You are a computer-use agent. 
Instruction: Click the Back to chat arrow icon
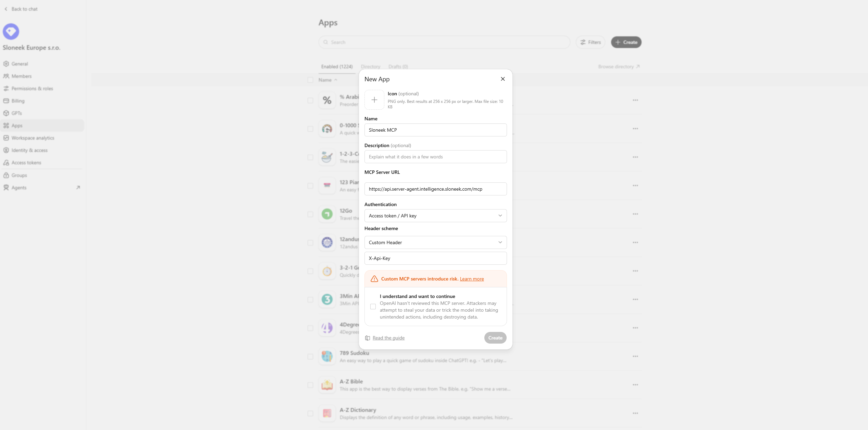click(x=6, y=9)
